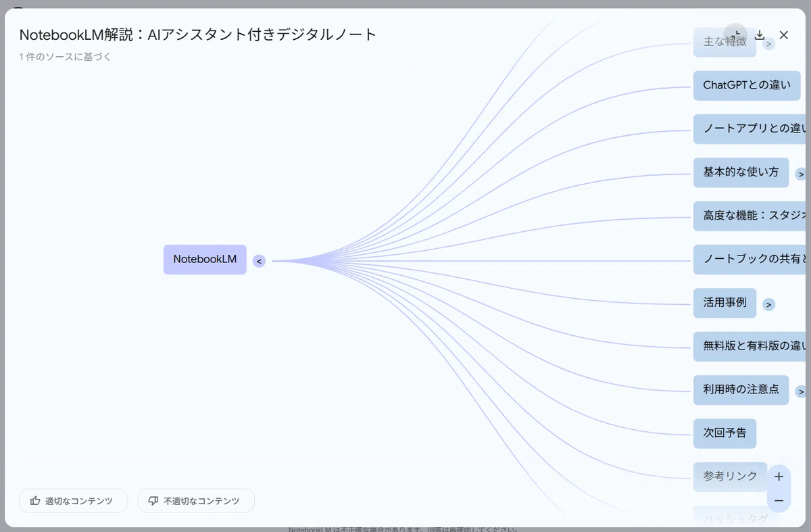Rate with 適切なコンテンツ thumbs up
The width and height of the screenshot is (811, 532).
pos(73,501)
